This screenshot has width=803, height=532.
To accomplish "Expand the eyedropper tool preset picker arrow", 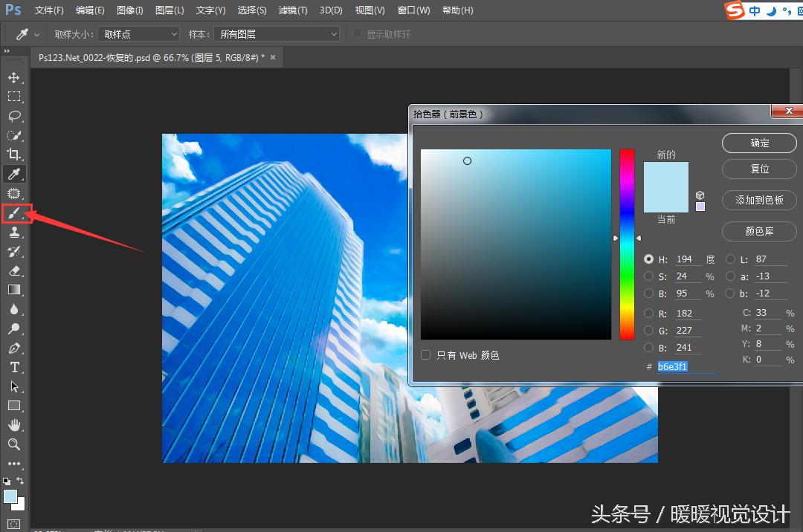I will 35,33.
